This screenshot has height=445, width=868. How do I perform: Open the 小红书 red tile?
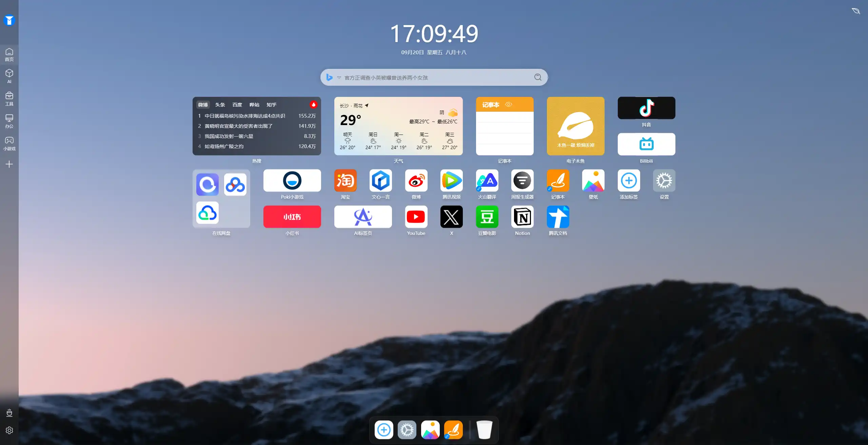292,217
